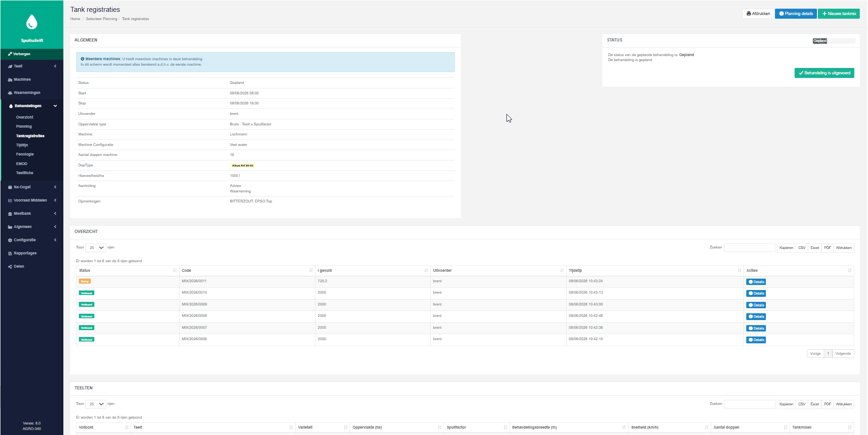This screenshot has height=435, width=868.
Task: Click Volgende pagination button in Overzicht
Action: (x=843, y=354)
